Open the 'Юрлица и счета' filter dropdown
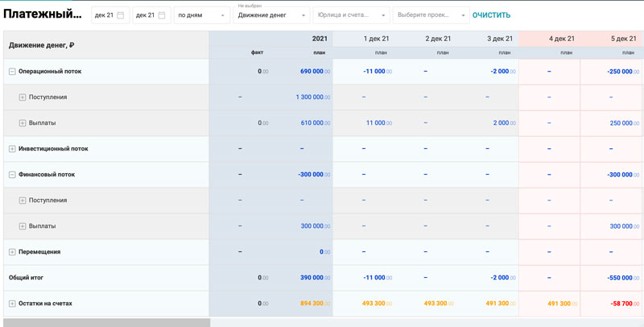This screenshot has height=327, width=644. click(x=350, y=15)
